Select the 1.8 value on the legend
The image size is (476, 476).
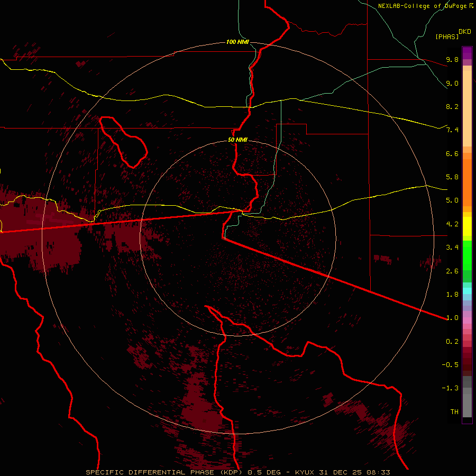click(452, 295)
